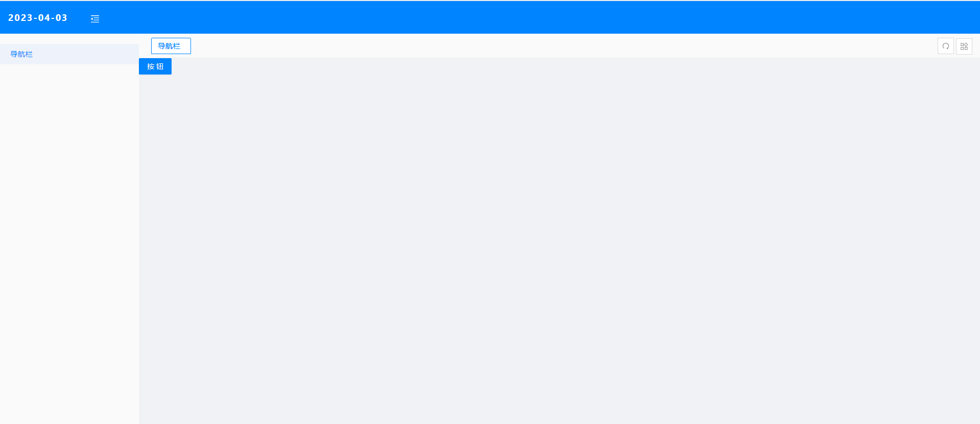The width and height of the screenshot is (980, 424).
Task: Select the 导航栏 item in left sidebar
Action: tap(69, 54)
